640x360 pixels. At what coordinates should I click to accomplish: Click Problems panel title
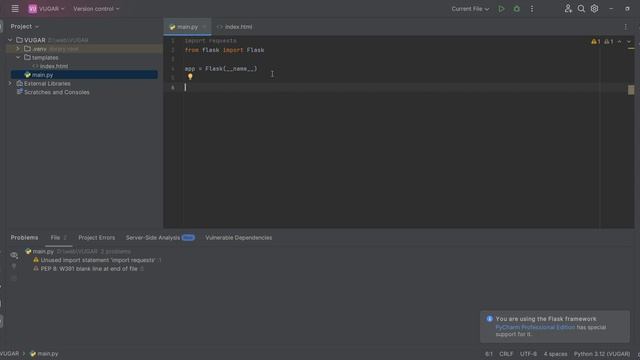coord(24,238)
